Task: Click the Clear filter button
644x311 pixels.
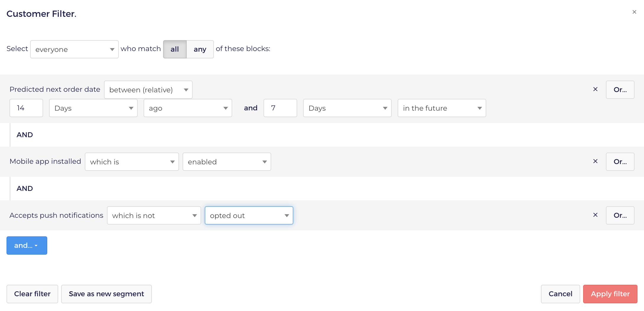Action: [32, 294]
